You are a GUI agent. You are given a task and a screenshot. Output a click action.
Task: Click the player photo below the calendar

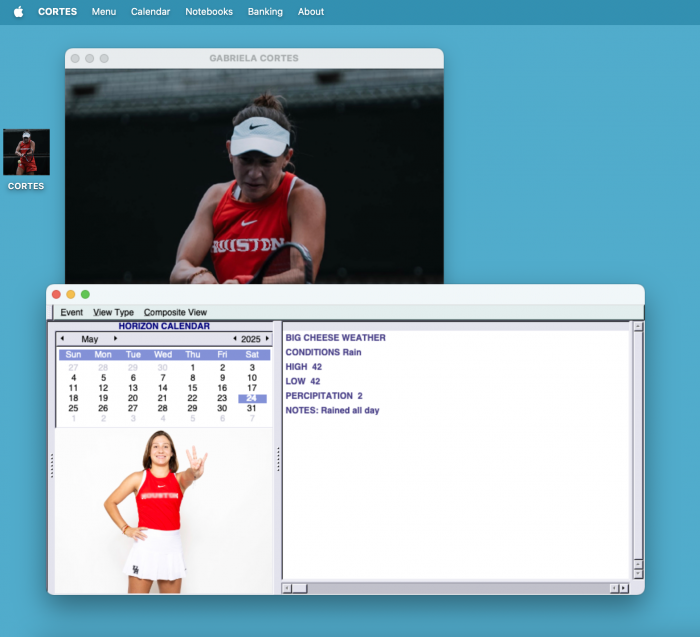click(x=162, y=510)
